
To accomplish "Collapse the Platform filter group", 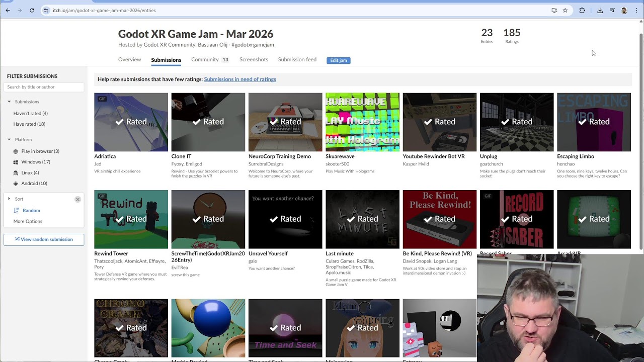I will click(9, 139).
